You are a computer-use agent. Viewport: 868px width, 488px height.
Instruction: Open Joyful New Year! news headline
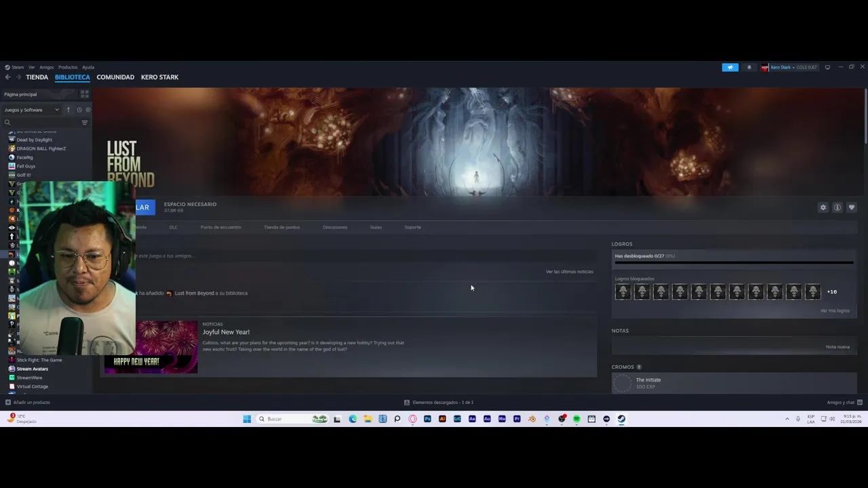coord(226,332)
